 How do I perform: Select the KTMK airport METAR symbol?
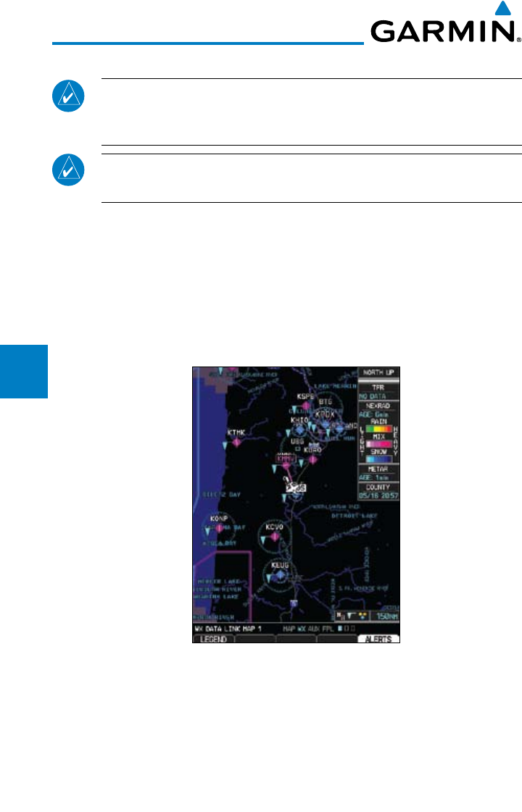(236, 443)
